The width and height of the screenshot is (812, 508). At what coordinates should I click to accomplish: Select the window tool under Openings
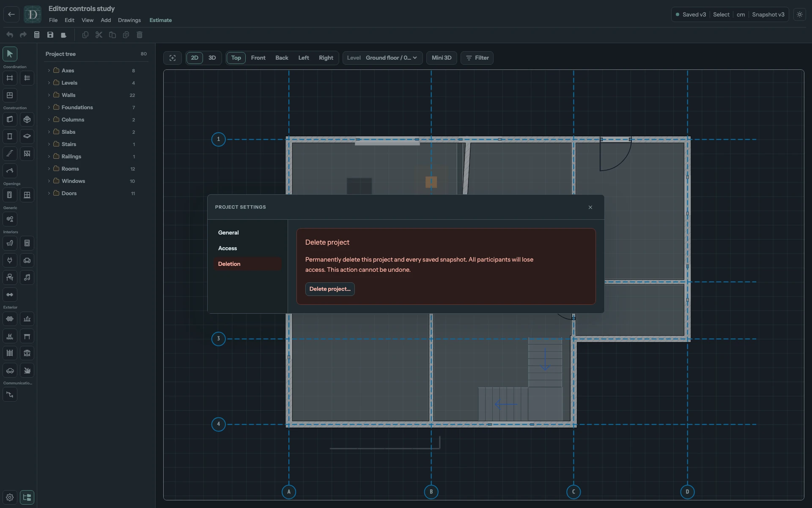point(27,195)
